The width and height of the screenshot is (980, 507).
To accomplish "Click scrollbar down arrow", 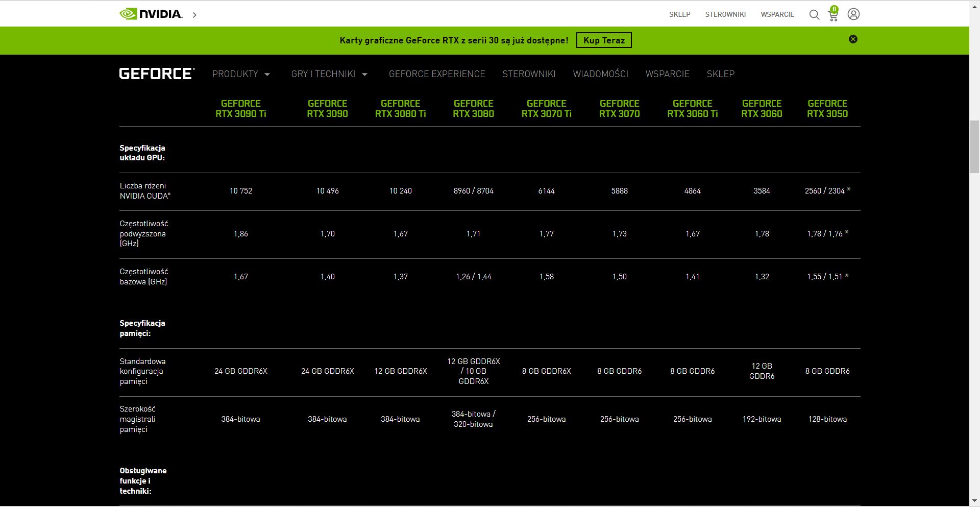I will [974, 501].
